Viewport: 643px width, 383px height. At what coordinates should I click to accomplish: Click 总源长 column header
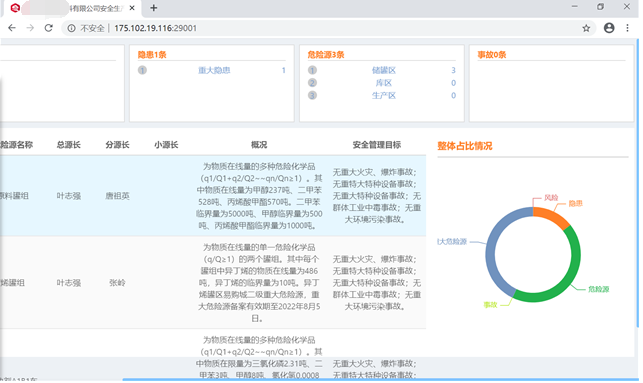pyautogui.click(x=68, y=145)
